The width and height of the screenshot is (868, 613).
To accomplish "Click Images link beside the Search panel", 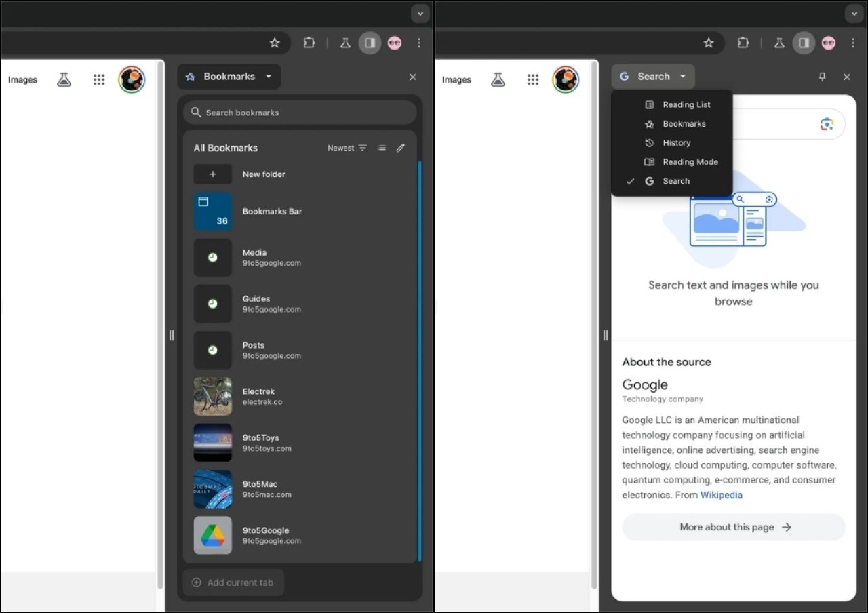I will (456, 80).
